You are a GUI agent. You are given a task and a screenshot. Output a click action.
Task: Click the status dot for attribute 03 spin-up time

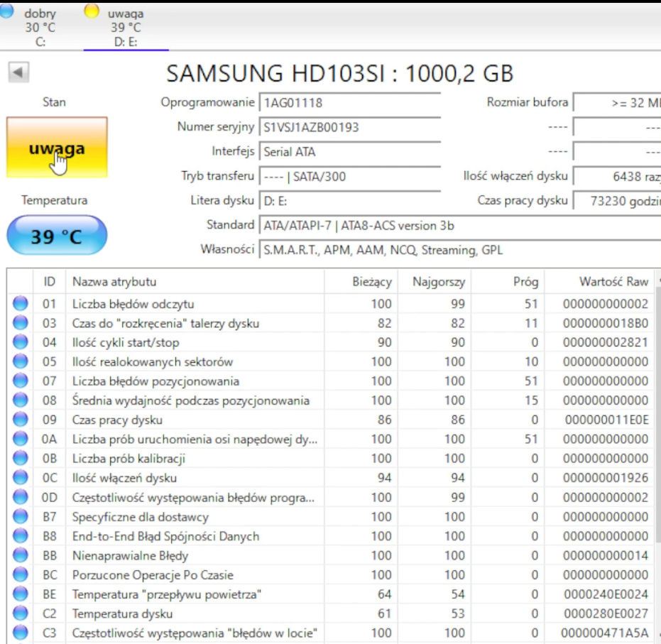pos(20,323)
